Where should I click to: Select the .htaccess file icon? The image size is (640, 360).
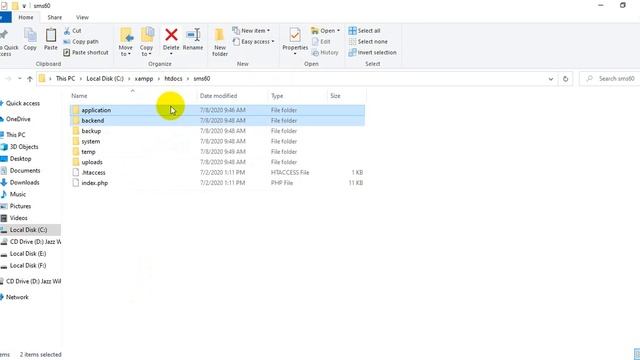coord(76,173)
